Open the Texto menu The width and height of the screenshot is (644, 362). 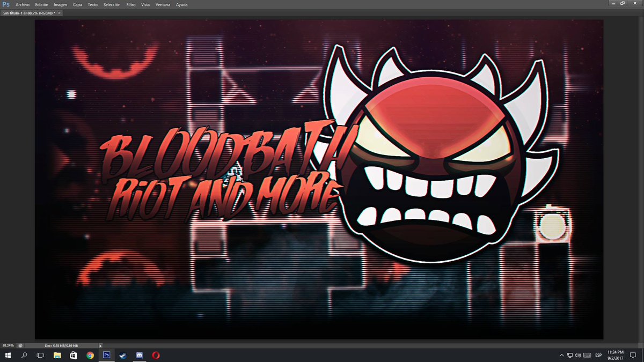(x=93, y=4)
